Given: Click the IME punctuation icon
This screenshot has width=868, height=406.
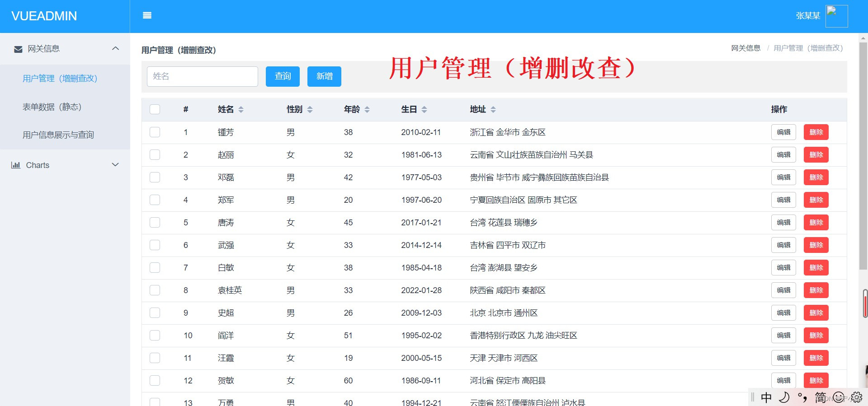Looking at the screenshot, I should pyautogui.click(x=802, y=397).
